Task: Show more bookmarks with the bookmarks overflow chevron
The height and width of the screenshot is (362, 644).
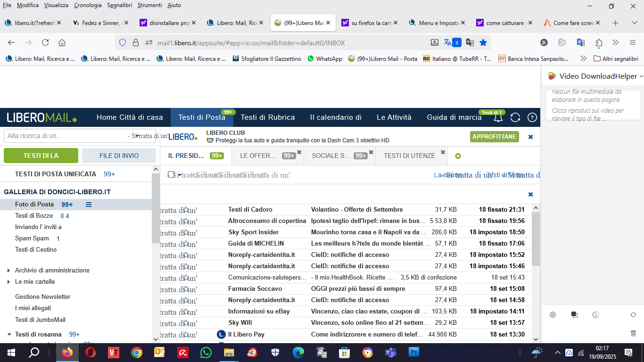Action: click(x=583, y=58)
